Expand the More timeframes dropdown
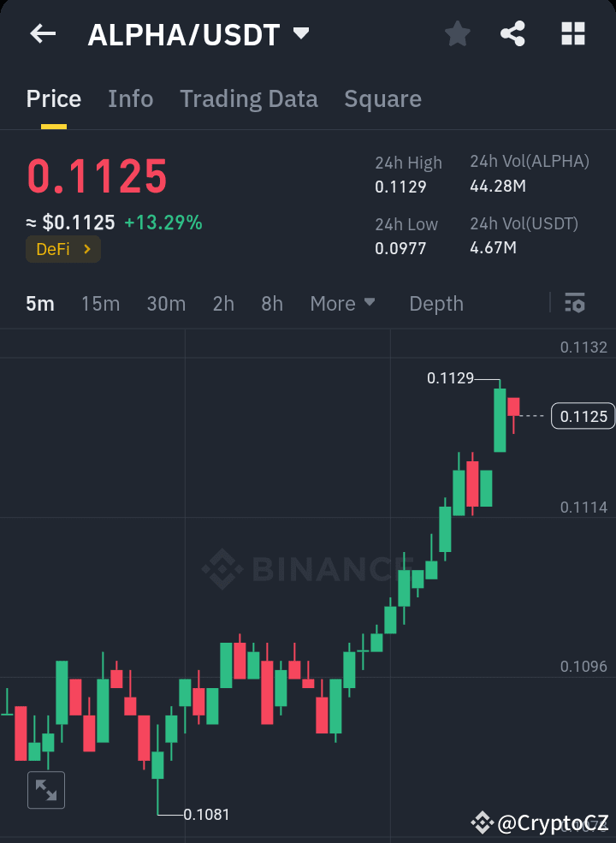Image resolution: width=616 pixels, height=843 pixels. pos(342,303)
